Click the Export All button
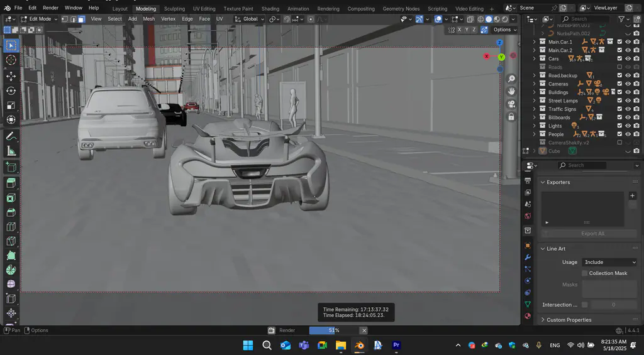 tap(592, 234)
